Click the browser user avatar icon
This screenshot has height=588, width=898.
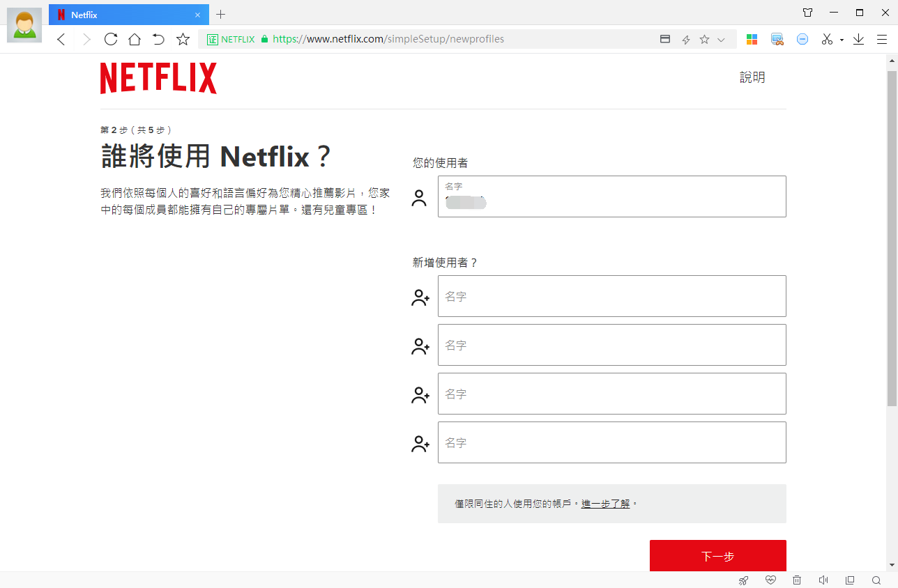tap(24, 25)
